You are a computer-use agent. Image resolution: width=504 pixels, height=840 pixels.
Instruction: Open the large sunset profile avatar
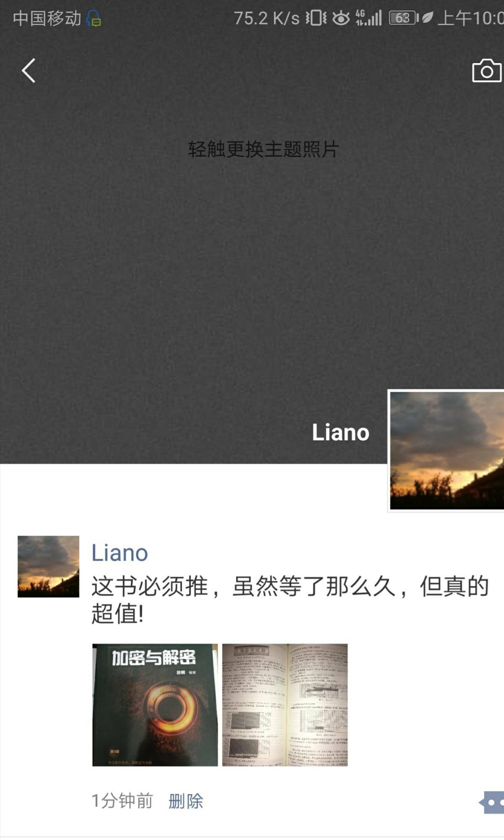click(x=446, y=451)
